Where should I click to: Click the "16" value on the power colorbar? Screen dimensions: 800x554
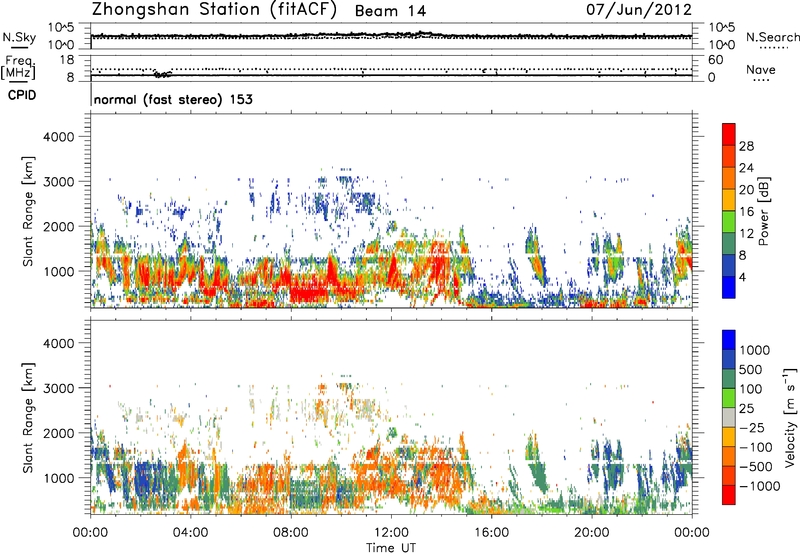746,212
